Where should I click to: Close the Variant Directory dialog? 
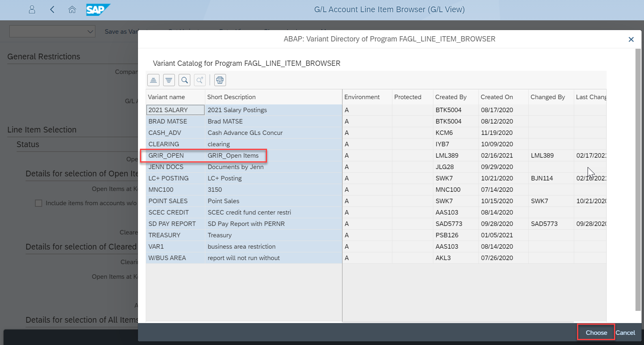[x=631, y=39]
